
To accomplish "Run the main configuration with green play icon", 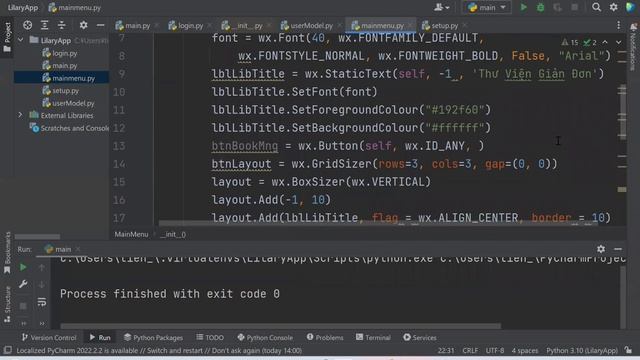I will coord(523,7).
